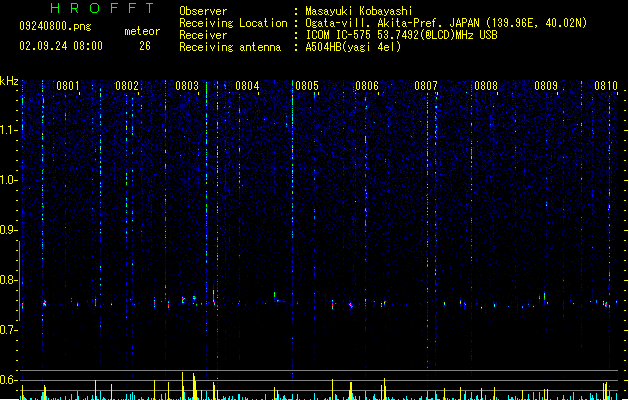Viewport: 629px width, 400px height.
Task: Click the 0803 time marker
Action: [x=187, y=86]
